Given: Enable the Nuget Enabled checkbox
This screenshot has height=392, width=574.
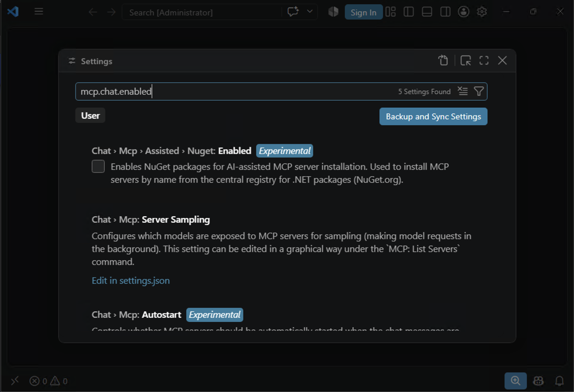Looking at the screenshot, I should tap(98, 166).
